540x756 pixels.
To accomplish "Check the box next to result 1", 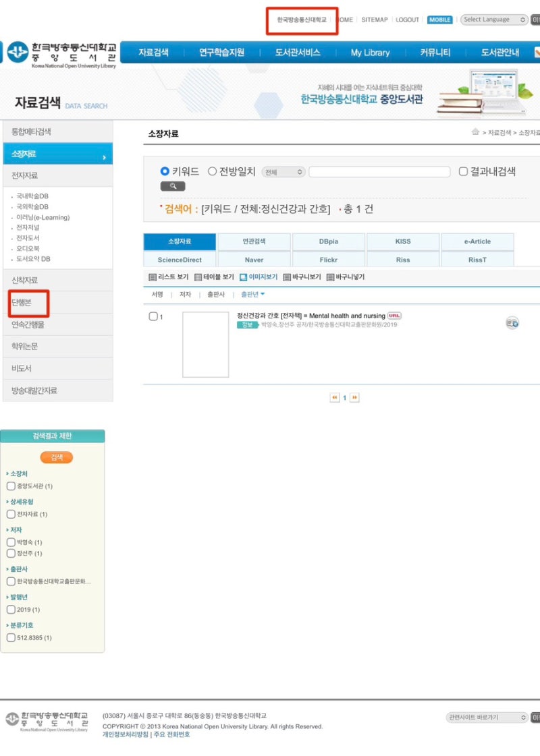I will (154, 317).
